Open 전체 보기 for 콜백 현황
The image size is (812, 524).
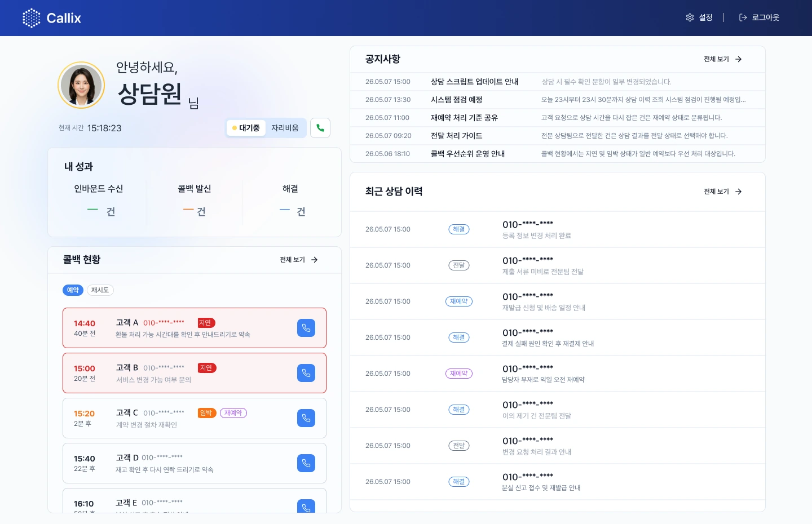pyautogui.click(x=299, y=260)
